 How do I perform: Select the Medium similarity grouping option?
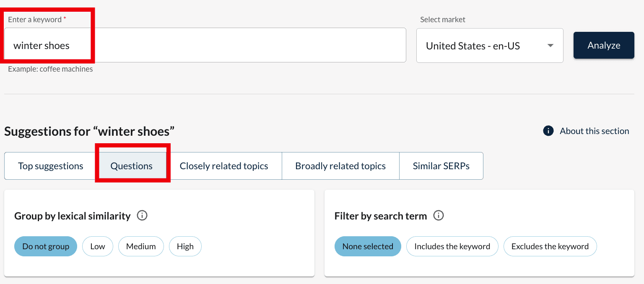(141, 246)
